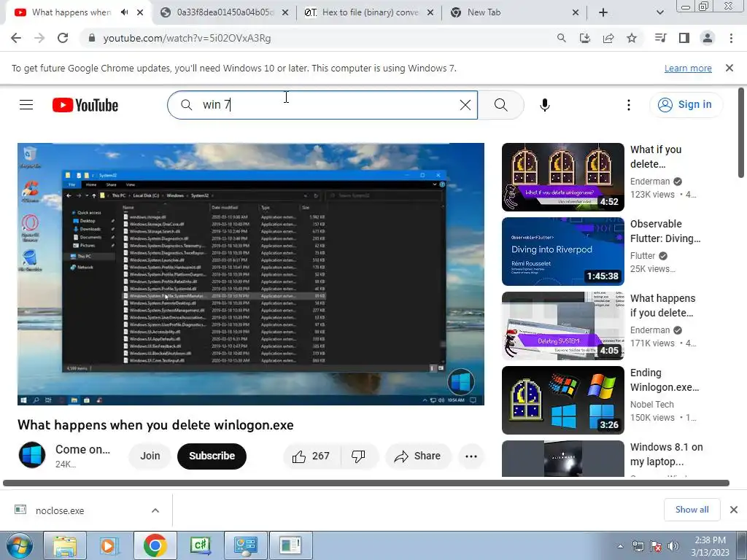Image resolution: width=747 pixels, height=560 pixels.
Task: Sign in to YouTube
Action: tap(686, 105)
